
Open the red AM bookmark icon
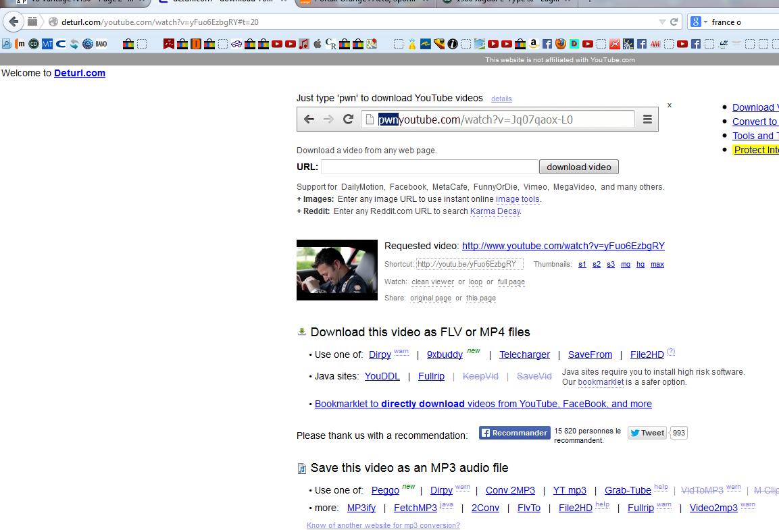click(x=655, y=44)
